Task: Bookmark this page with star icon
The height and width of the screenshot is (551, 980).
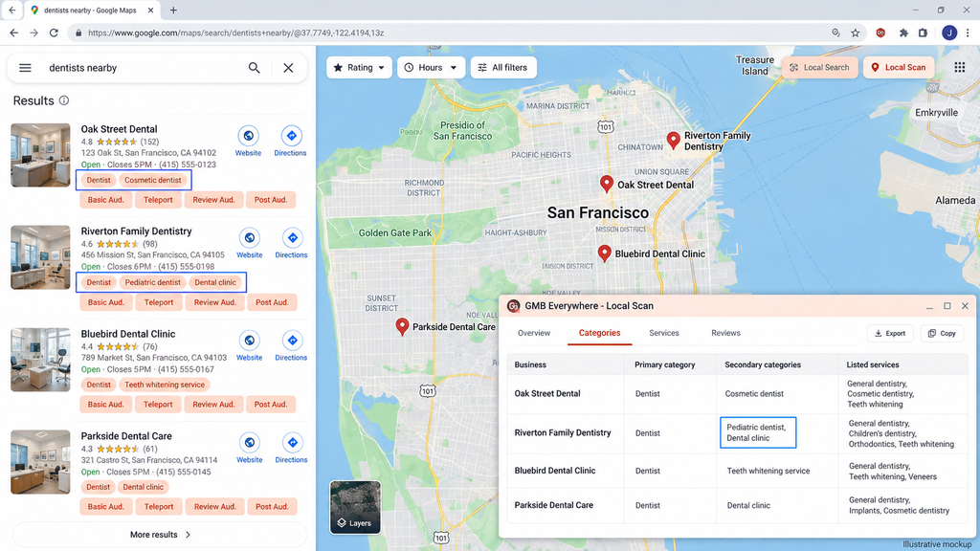Action: (x=855, y=33)
